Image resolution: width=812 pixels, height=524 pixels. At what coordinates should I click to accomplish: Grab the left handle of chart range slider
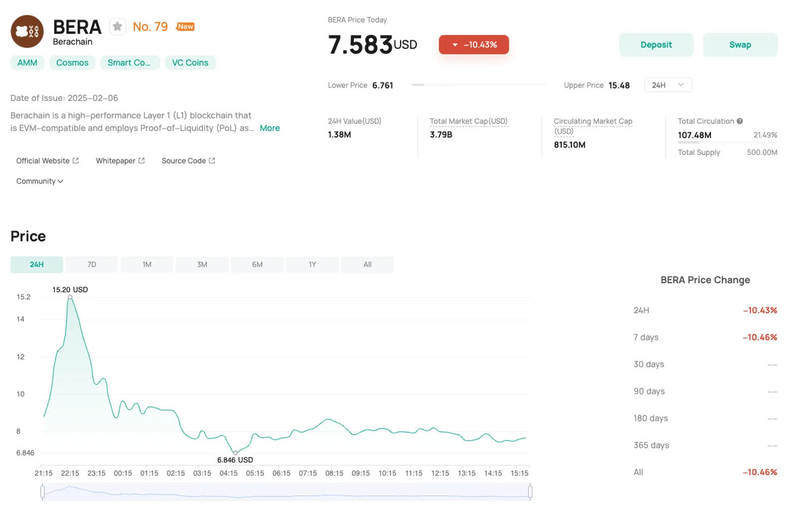(x=43, y=492)
